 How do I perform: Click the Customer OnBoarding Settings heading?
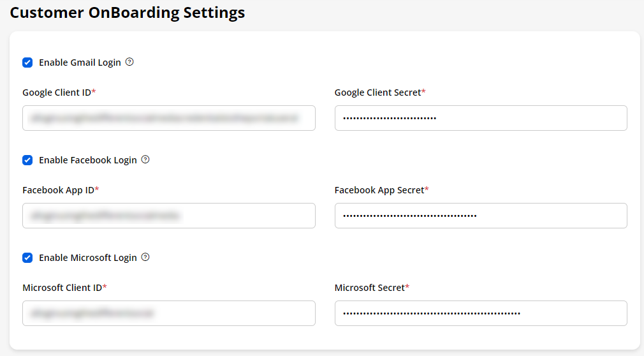pos(128,13)
